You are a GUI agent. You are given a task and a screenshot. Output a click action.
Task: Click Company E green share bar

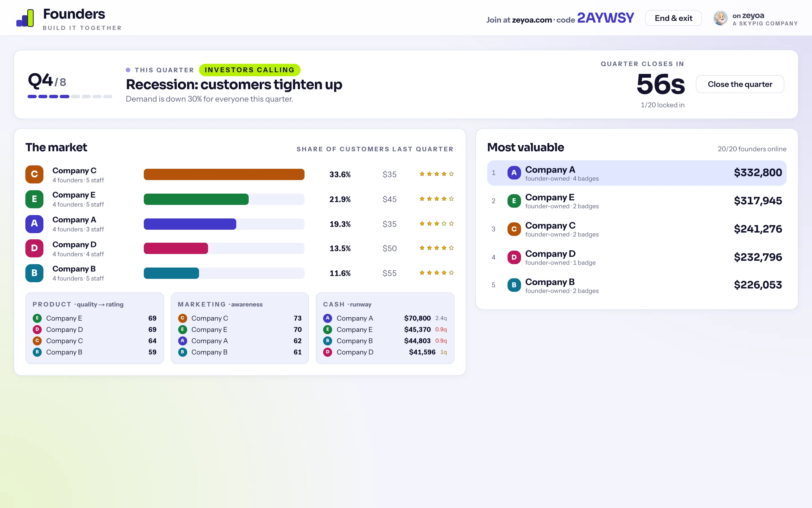coord(196,199)
